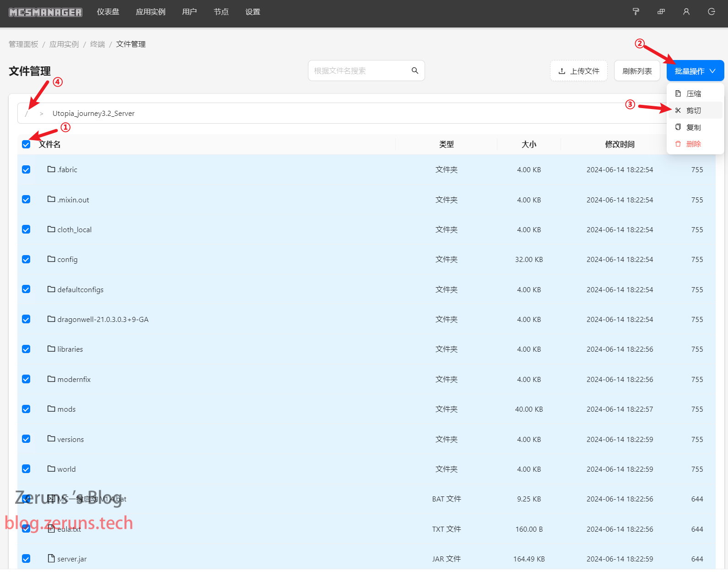
Task: Go to 管理面板 breadcrumb link
Action: click(x=23, y=44)
